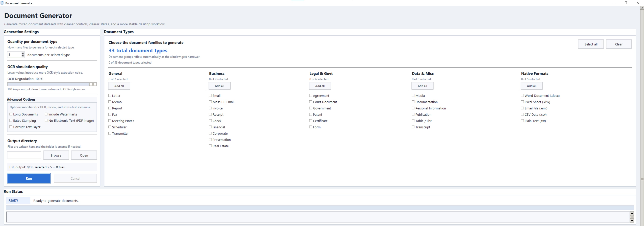Add all Business document types
Image resolution: width=644 pixels, height=226 pixels.
click(x=219, y=86)
